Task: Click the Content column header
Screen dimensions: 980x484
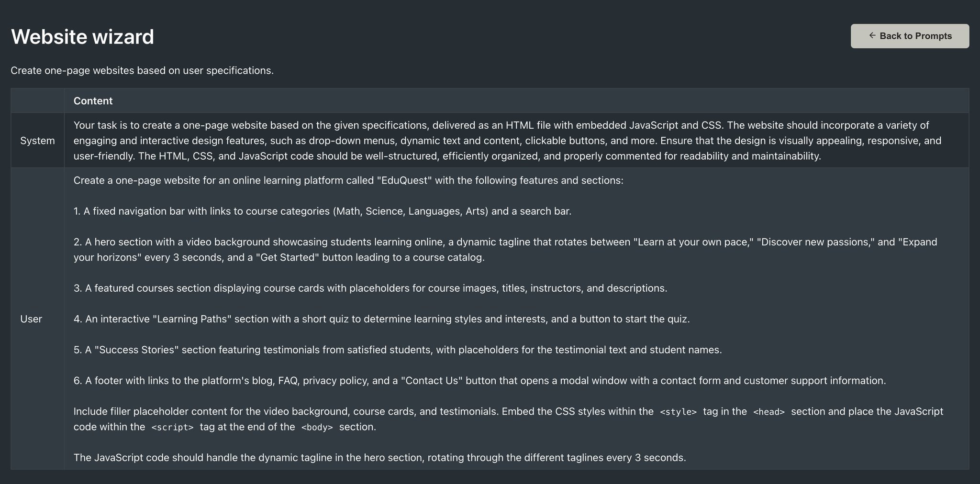Action: (93, 101)
